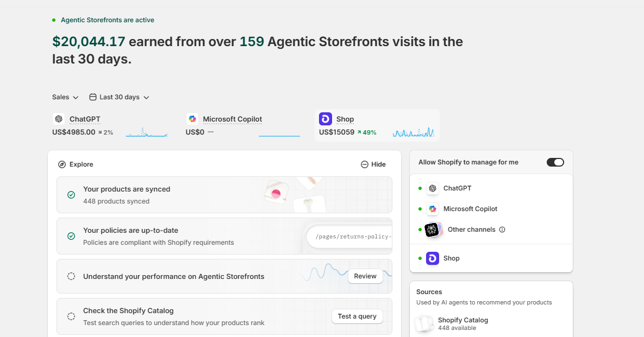The image size is (644, 337).
Task: Click the $20,044.17 earned amount
Action: tap(89, 42)
